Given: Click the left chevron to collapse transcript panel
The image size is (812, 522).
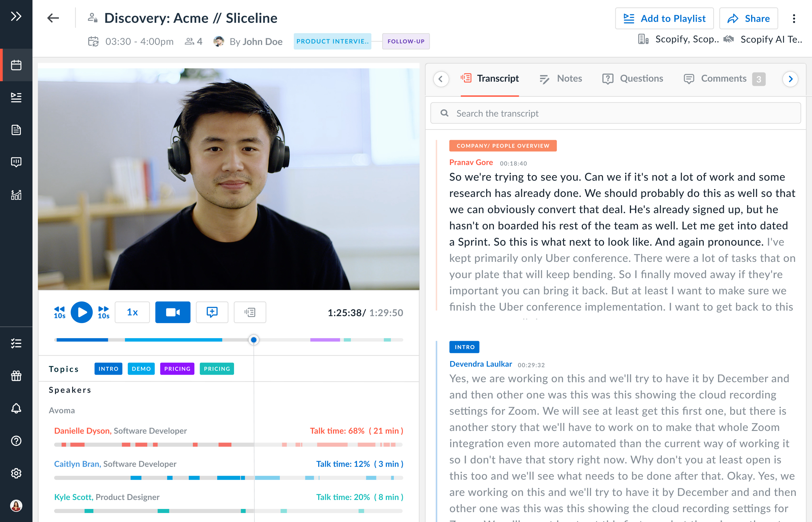Looking at the screenshot, I should click(441, 78).
